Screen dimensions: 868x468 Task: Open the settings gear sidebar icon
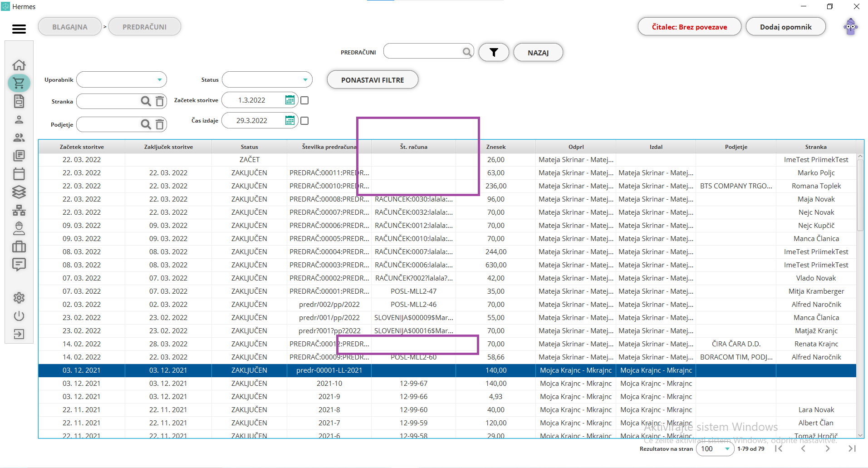tap(19, 298)
